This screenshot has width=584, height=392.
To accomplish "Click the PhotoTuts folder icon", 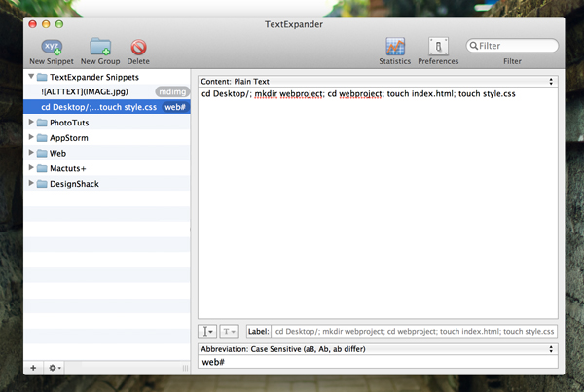I will [x=42, y=123].
